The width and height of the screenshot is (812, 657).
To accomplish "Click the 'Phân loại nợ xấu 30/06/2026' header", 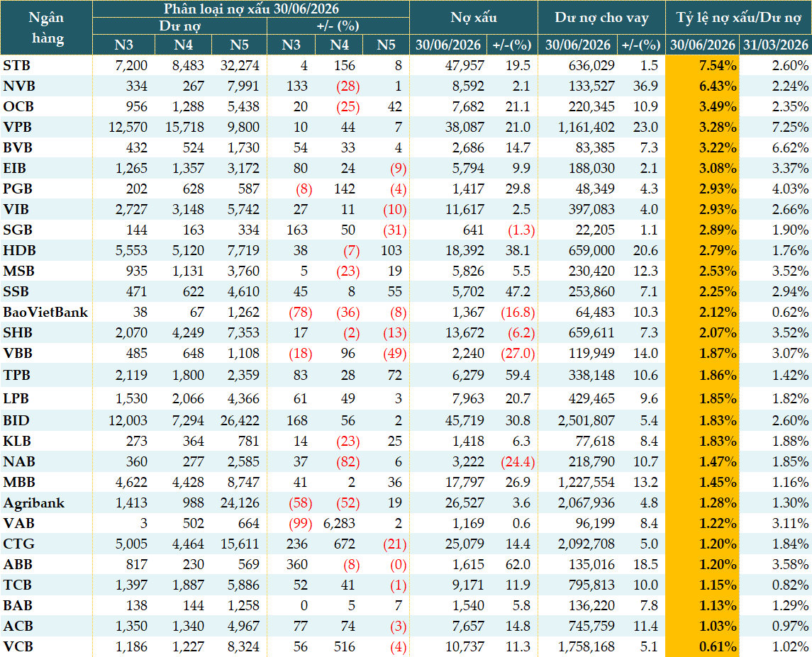I will pyautogui.click(x=251, y=9).
